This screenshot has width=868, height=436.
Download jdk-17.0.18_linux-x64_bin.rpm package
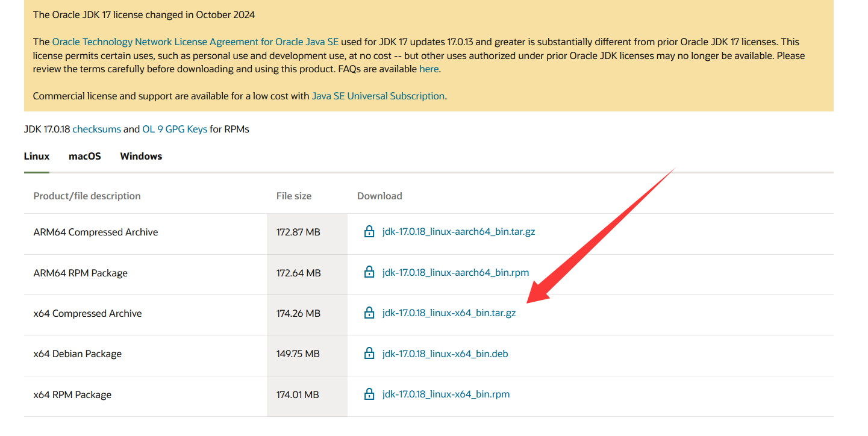click(446, 394)
